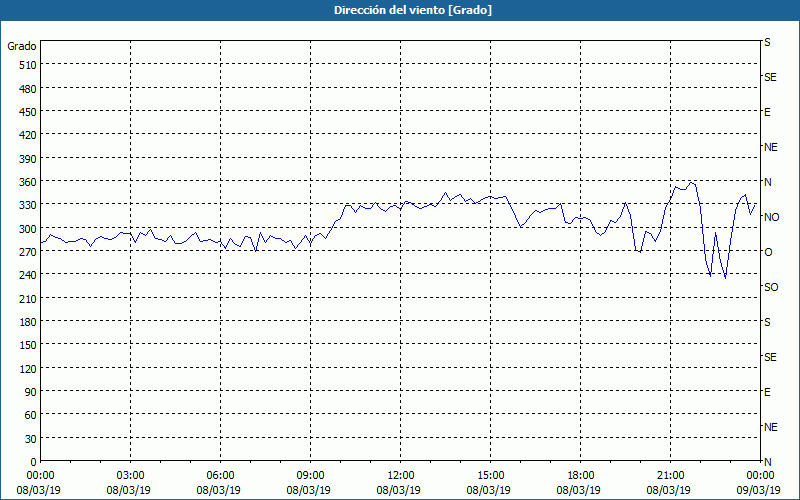The height and width of the screenshot is (500, 800).
Task: Pick the 420 tick label on the degree axis
Action: [x=28, y=136]
